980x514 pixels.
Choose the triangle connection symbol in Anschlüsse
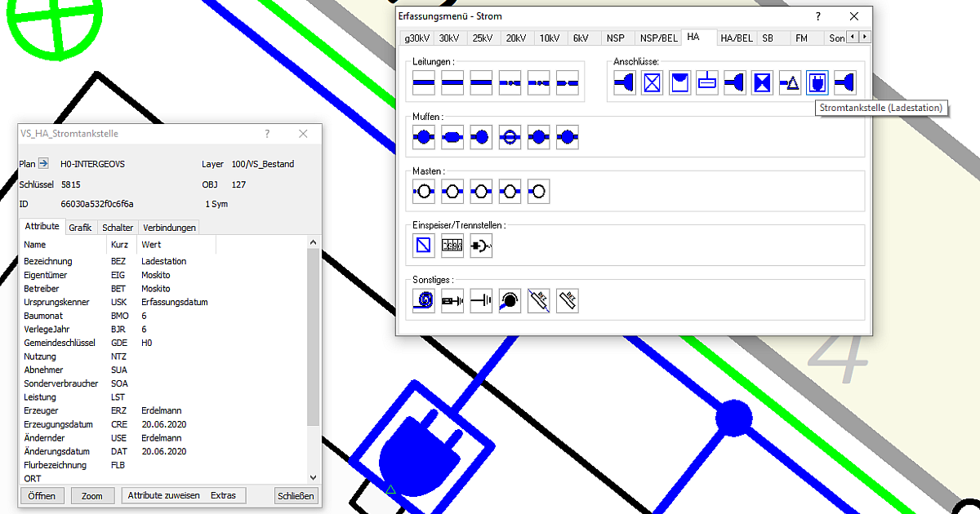[790, 82]
